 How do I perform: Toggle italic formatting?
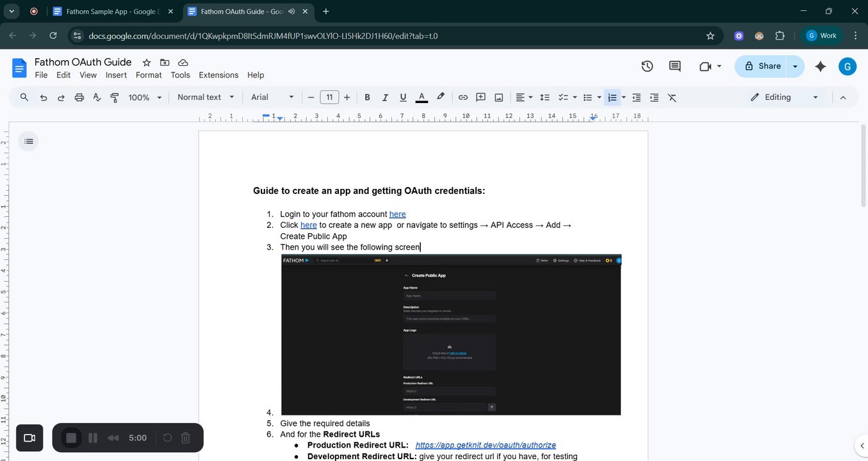385,97
